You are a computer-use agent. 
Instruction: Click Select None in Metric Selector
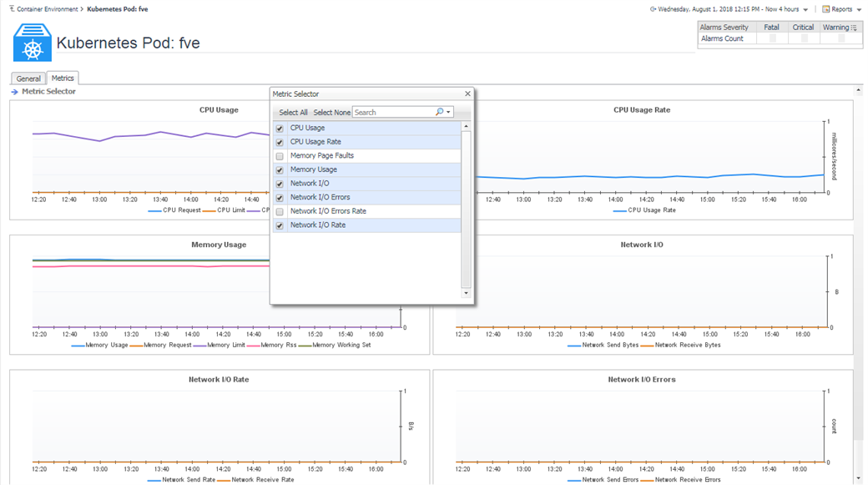331,113
